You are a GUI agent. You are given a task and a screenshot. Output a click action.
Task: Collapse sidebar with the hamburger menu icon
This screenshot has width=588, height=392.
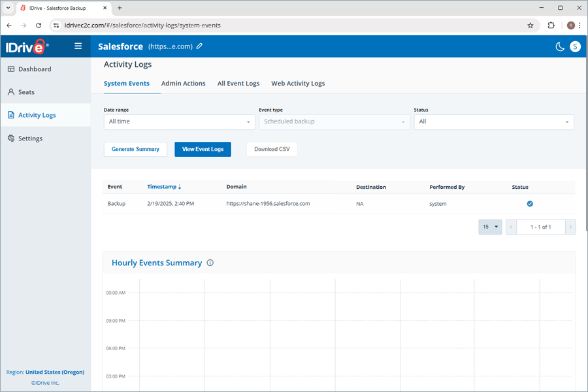point(78,46)
